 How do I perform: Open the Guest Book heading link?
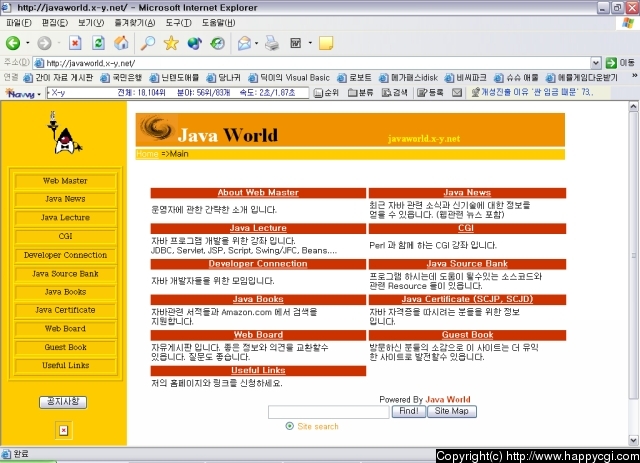[x=467, y=335]
